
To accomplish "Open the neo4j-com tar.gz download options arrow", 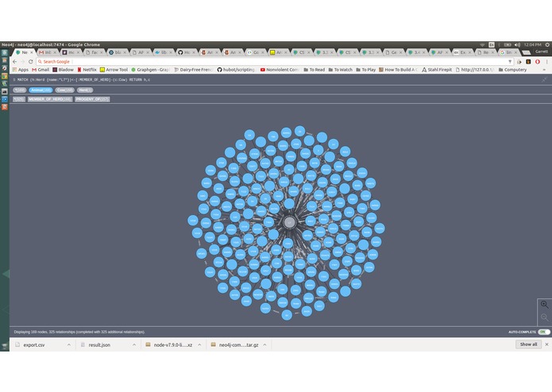I will 264,345.
